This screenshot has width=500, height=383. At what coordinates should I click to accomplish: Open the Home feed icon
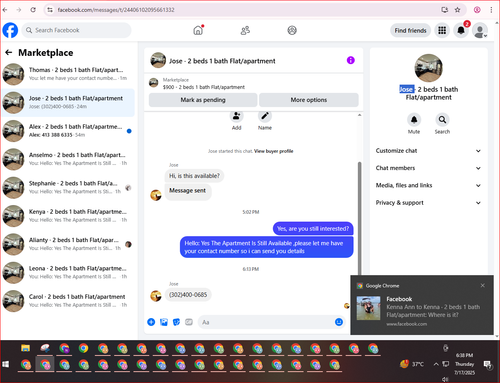tap(198, 30)
